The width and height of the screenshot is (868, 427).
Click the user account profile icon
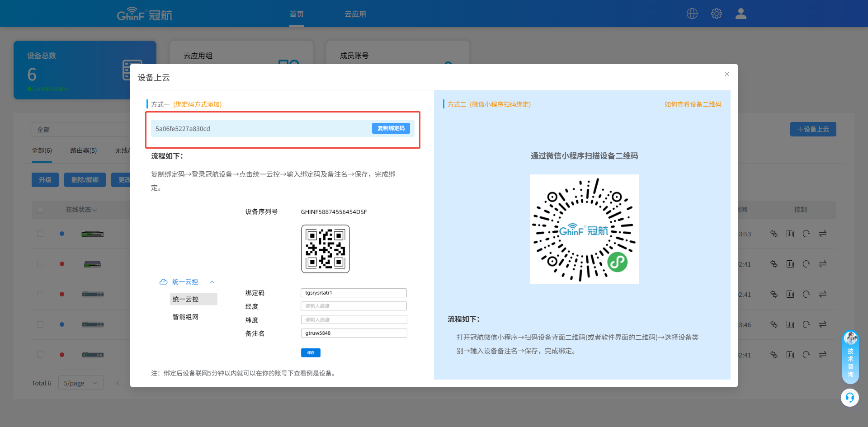(x=741, y=14)
